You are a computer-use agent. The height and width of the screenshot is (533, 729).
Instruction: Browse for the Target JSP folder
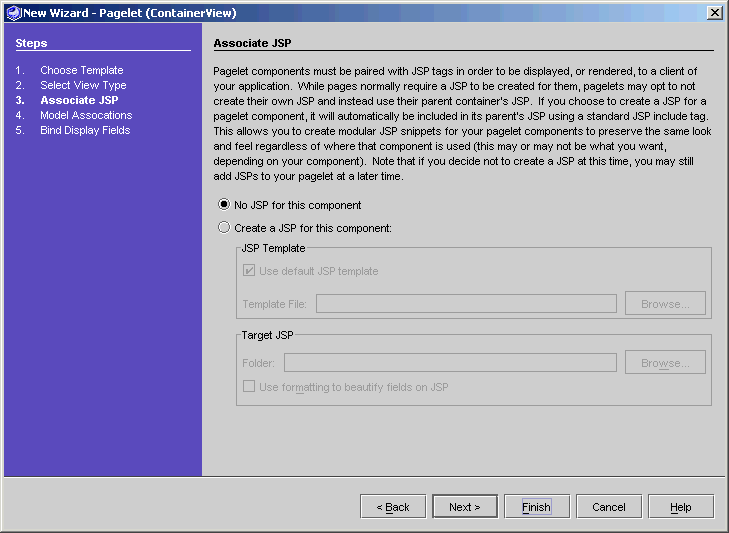click(665, 363)
